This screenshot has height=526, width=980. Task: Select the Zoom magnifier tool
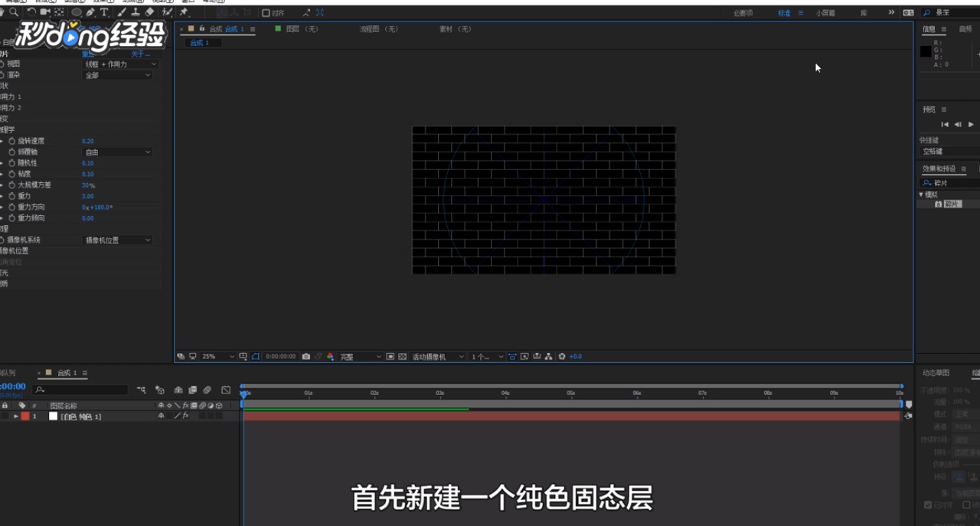pyautogui.click(x=14, y=12)
